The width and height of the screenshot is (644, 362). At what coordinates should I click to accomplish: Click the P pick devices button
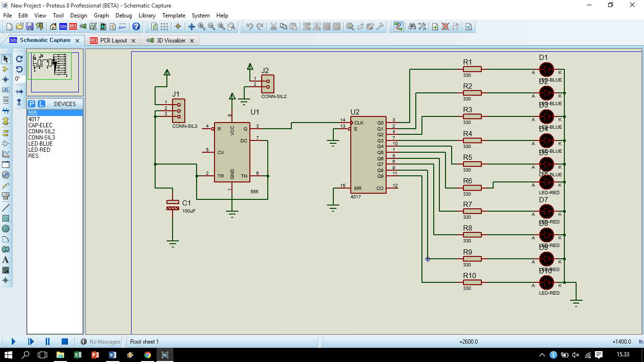point(32,104)
